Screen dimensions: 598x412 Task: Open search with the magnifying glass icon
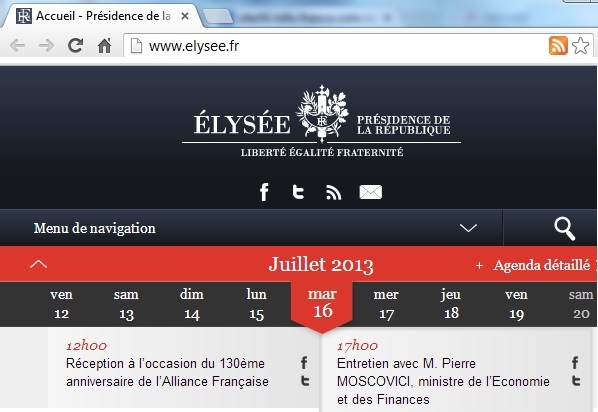click(x=564, y=229)
